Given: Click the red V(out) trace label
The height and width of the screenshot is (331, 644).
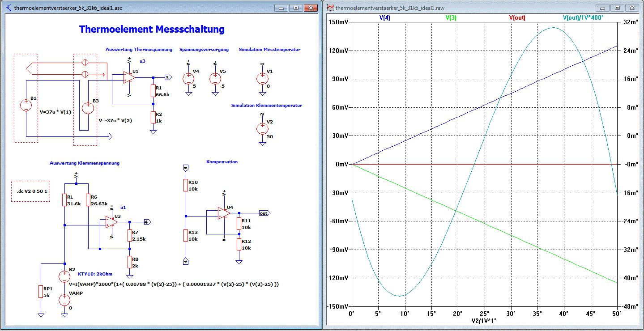Looking at the screenshot, I should click(x=517, y=18).
